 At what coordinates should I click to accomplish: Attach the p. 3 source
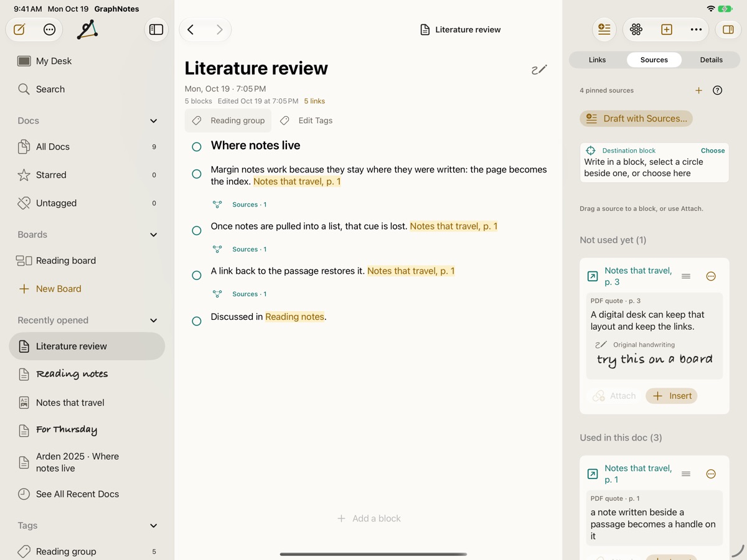pos(614,396)
